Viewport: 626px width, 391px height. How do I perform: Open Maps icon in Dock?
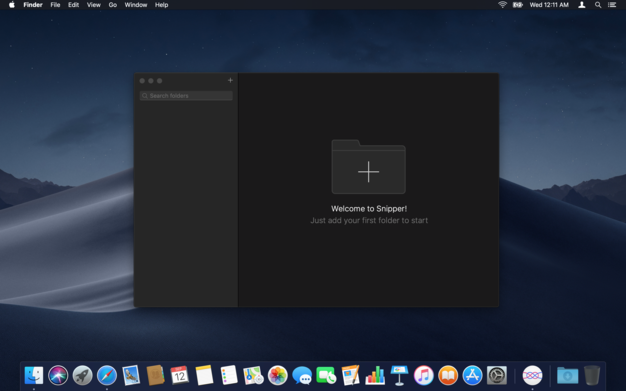[253, 375]
